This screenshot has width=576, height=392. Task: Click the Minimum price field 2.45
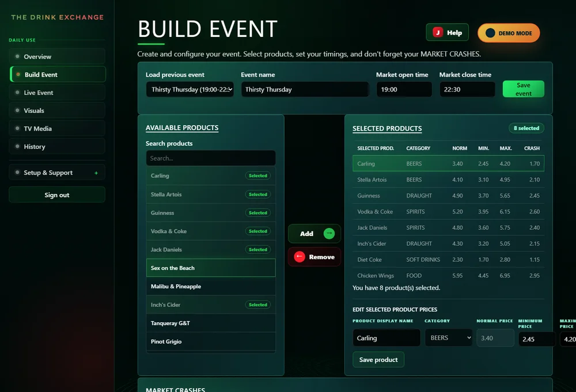point(537,339)
